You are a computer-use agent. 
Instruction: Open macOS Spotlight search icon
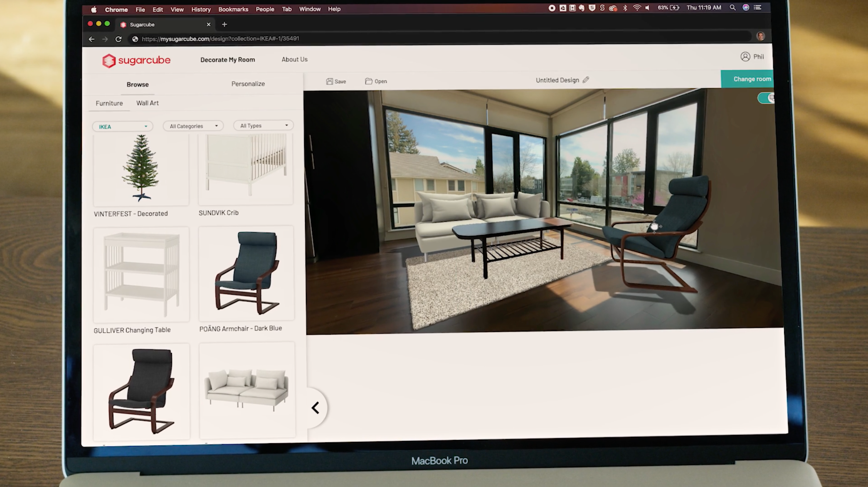[732, 8]
